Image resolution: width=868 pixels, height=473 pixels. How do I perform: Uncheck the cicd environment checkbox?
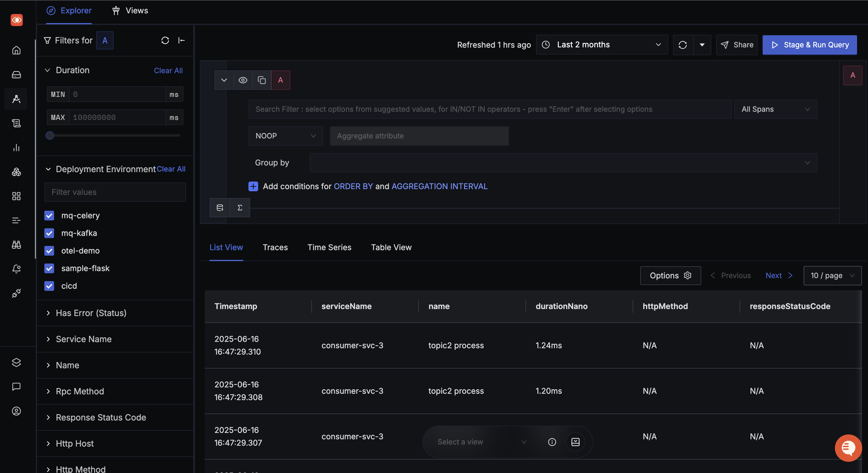click(x=49, y=286)
